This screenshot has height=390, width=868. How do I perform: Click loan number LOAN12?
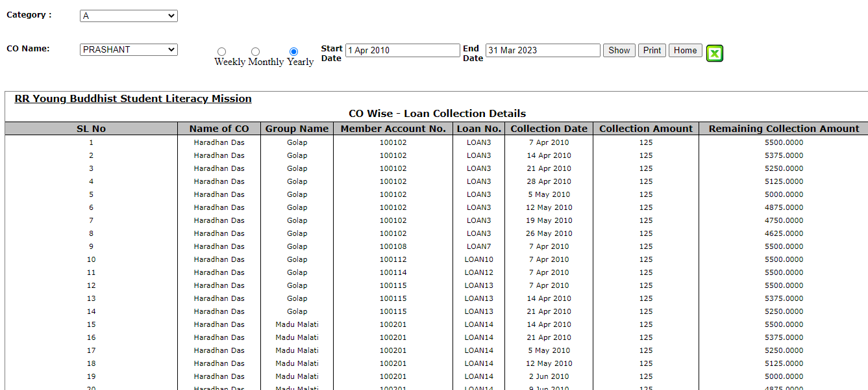click(479, 272)
